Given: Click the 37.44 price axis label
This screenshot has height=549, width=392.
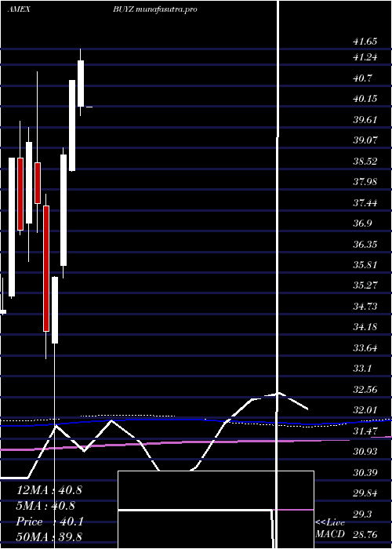Looking at the screenshot, I should [x=365, y=202].
